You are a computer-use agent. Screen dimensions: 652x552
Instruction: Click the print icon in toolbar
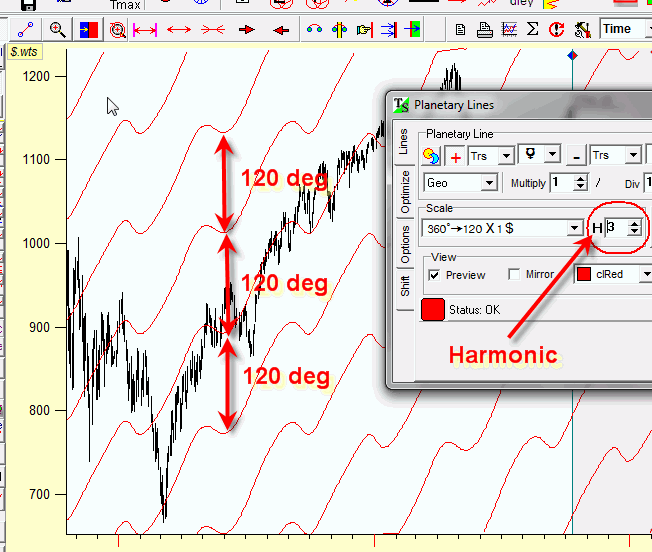point(484,30)
